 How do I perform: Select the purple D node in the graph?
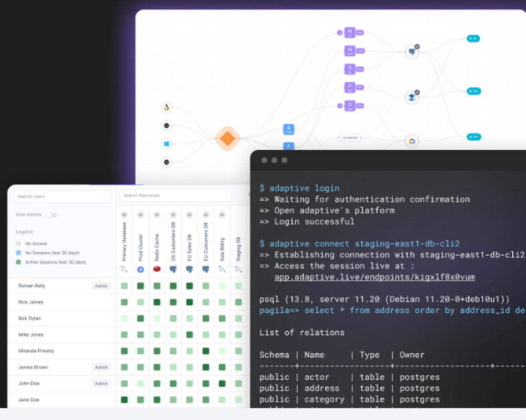[350, 106]
